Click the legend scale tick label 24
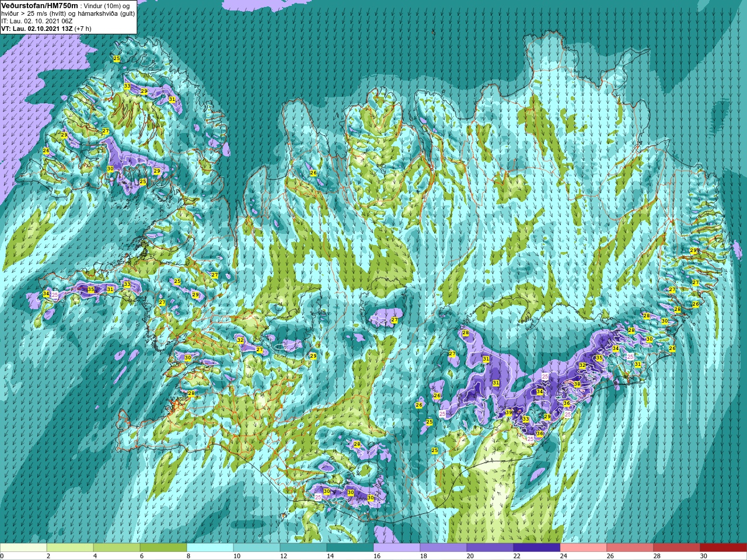 click(563, 556)
